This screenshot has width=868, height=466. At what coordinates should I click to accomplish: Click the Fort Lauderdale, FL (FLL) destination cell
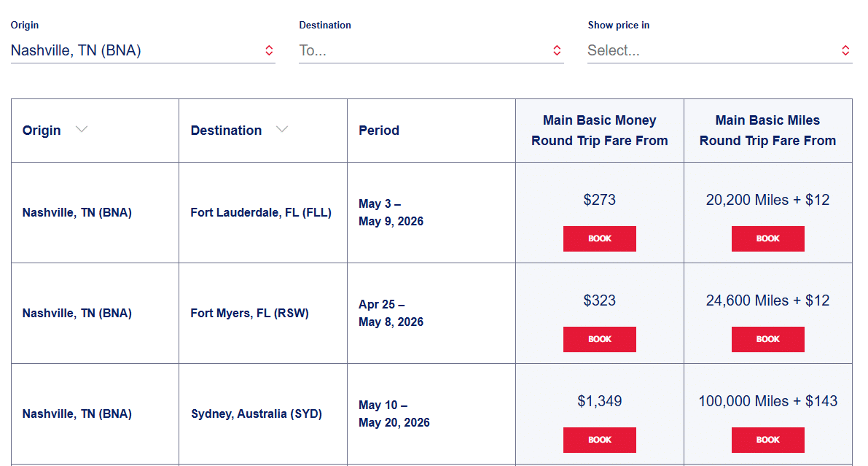(261, 213)
